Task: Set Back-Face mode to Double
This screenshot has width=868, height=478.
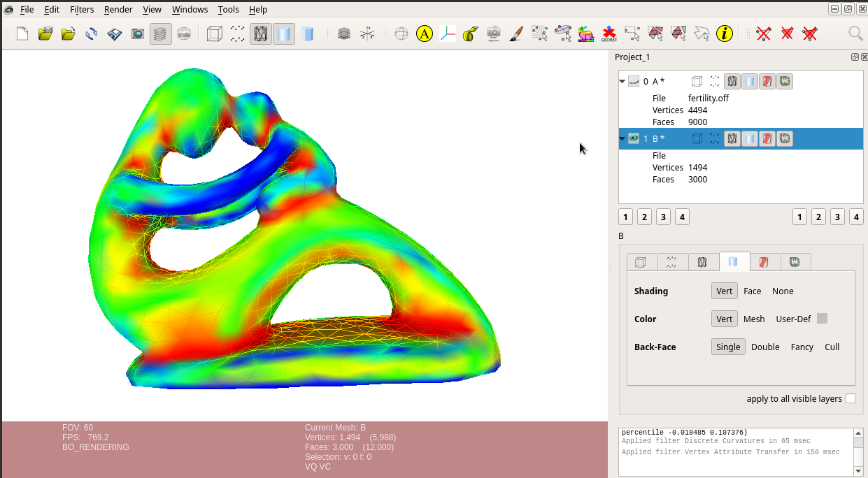Action: (765, 347)
